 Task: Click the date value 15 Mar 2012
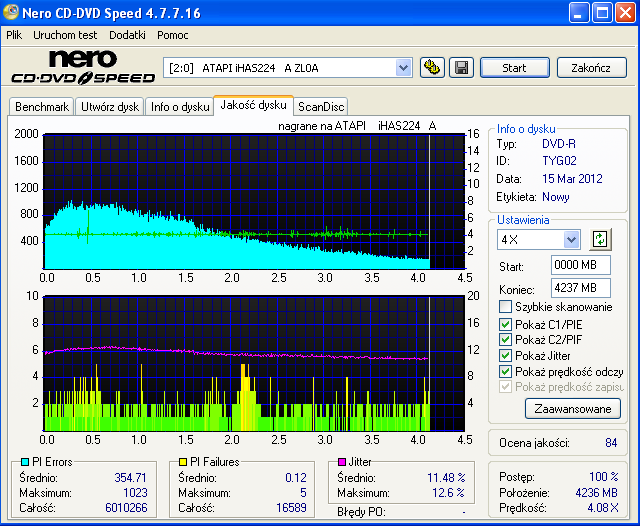point(572,179)
